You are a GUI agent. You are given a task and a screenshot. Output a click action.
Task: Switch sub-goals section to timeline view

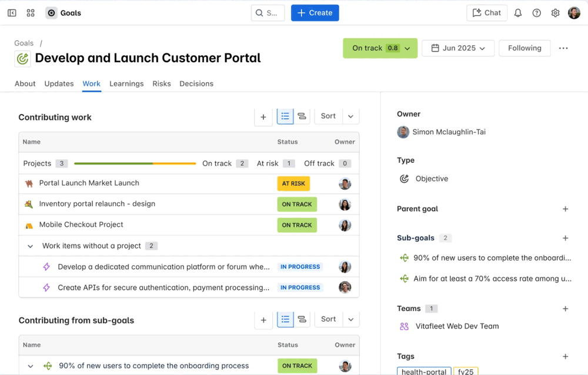[302, 319]
